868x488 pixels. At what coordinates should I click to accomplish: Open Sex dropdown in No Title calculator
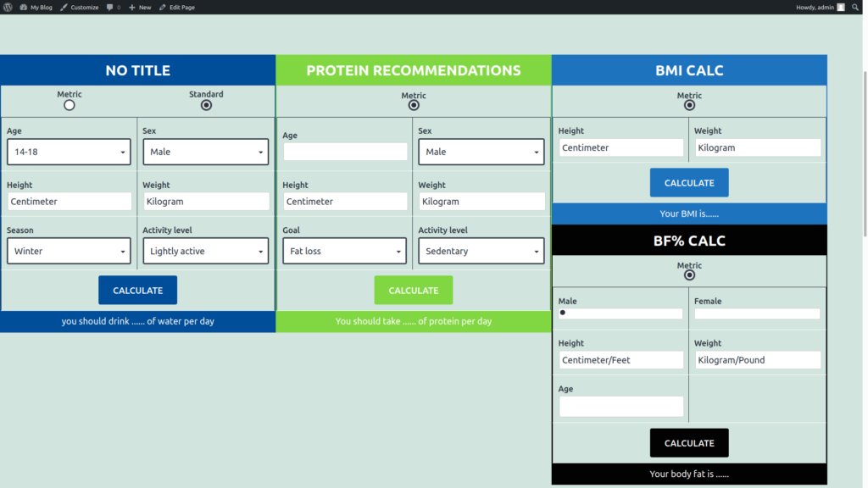205,152
